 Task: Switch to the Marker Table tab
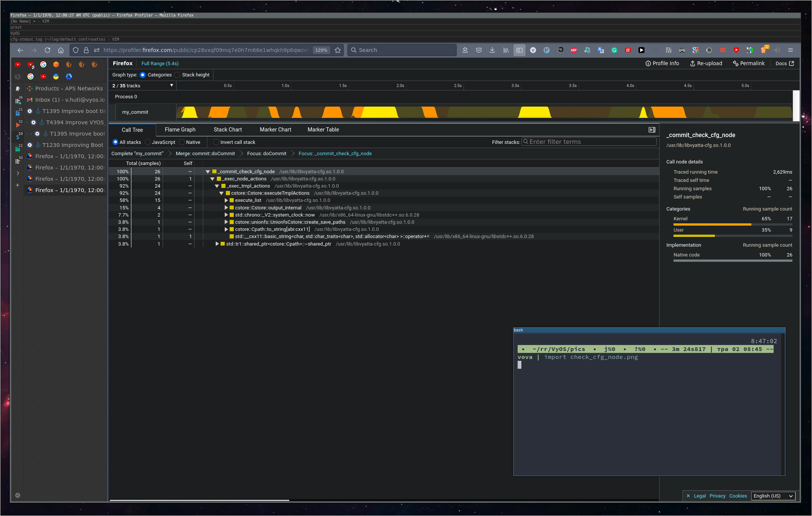coord(323,130)
